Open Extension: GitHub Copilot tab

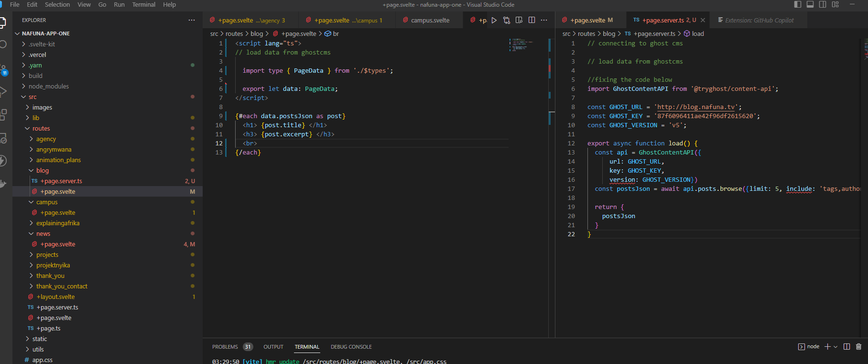[x=759, y=20]
